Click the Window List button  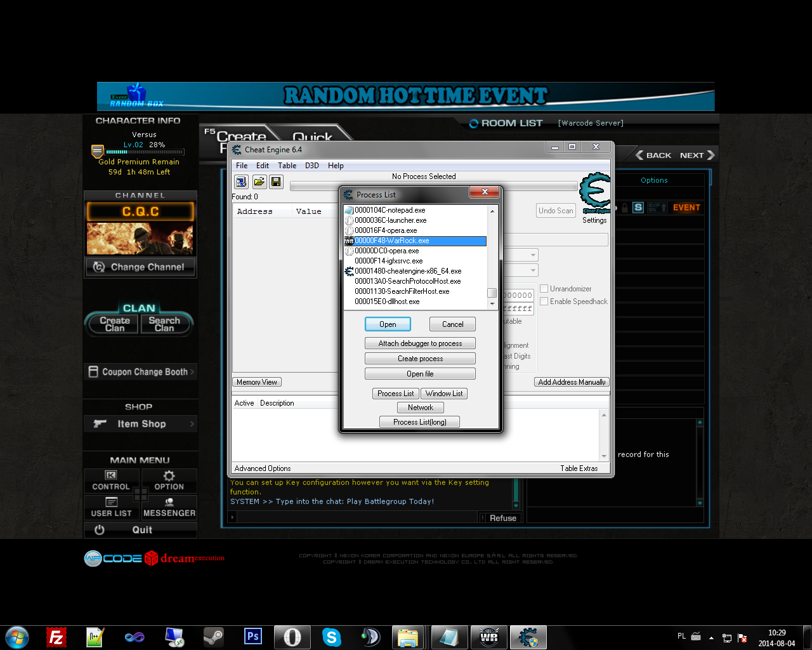444,394
